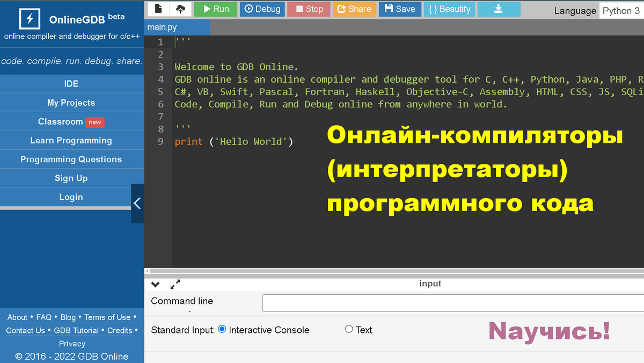This screenshot has height=363, width=644.
Task: Open Learn Programming section
Action: (71, 140)
